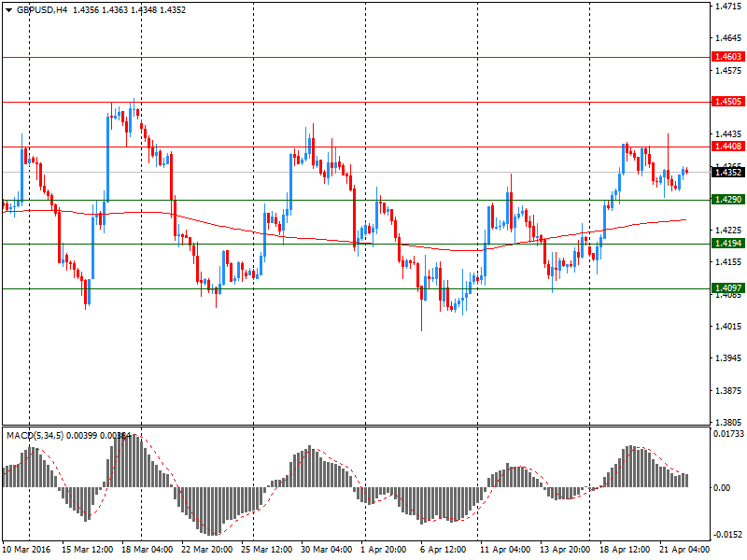Click the 1.3805 price scale value
747x560 pixels.
click(x=728, y=422)
